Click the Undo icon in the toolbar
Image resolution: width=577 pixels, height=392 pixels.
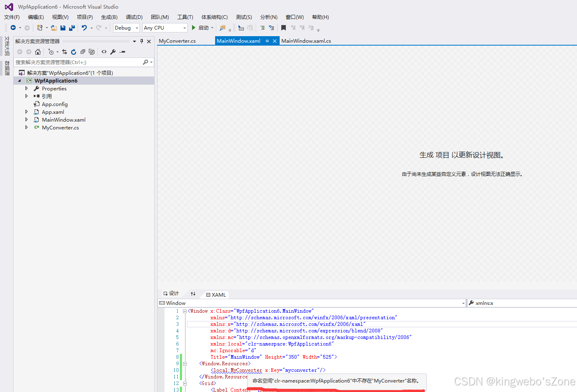84,28
